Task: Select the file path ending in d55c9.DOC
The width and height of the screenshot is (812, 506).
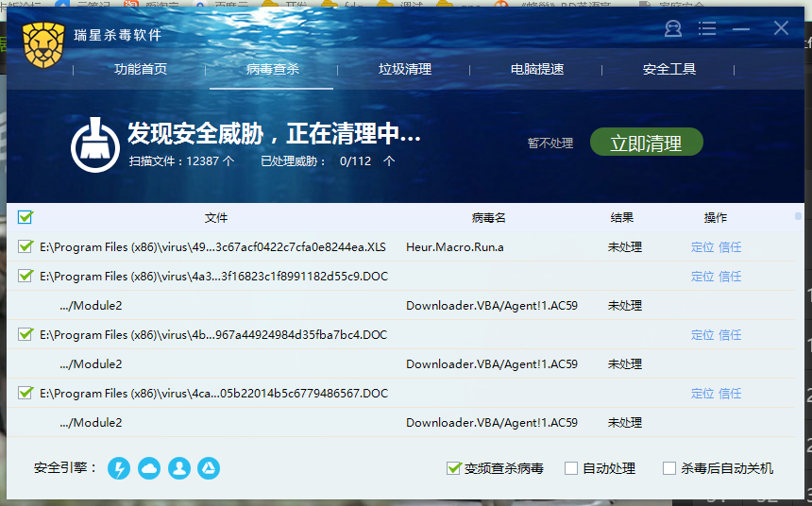Action: tap(214, 276)
